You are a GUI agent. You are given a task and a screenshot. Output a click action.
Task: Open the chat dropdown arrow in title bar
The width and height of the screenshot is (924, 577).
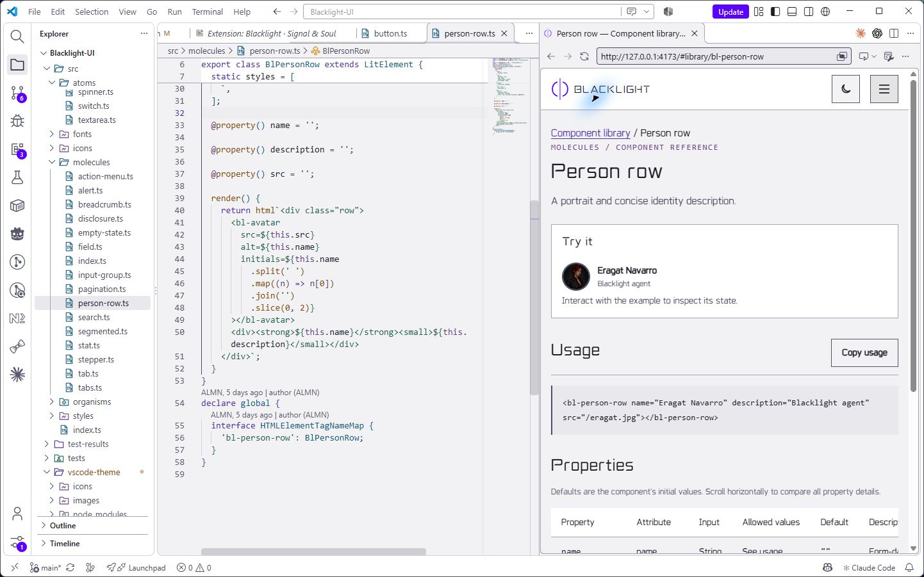(x=647, y=12)
